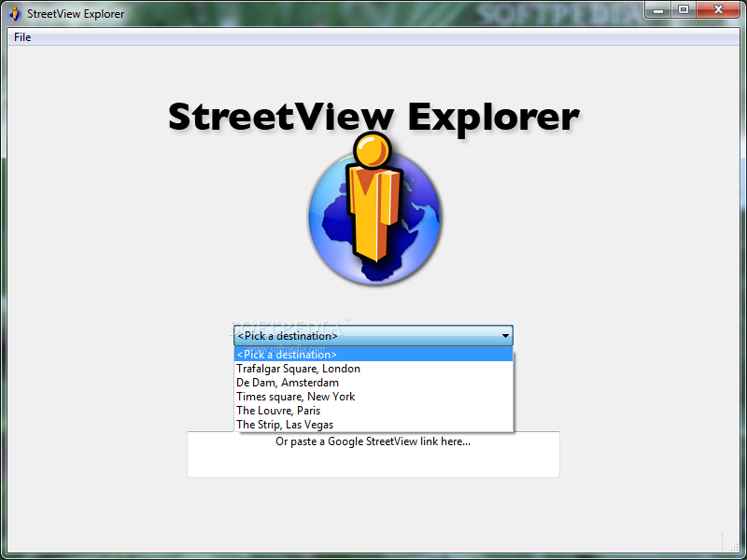Image resolution: width=747 pixels, height=560 pixels.
Task: Maximize the StreetView Explorer window
Action: [x=684, y=9]
